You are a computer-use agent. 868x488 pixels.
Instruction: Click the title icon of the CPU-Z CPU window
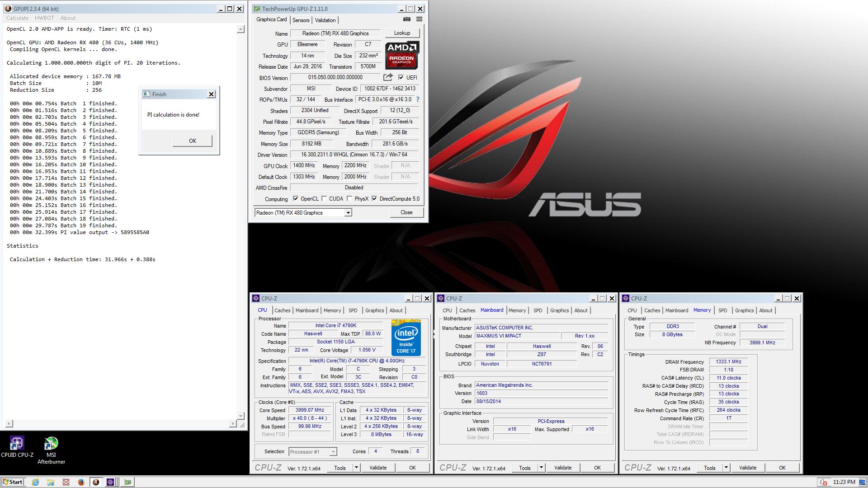point(256,298)
